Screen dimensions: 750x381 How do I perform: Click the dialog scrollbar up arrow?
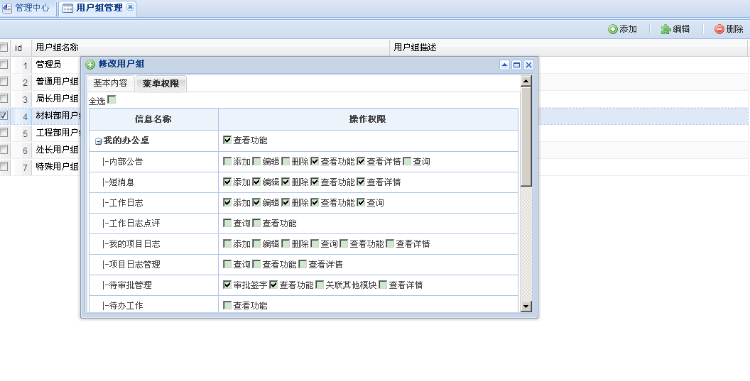point(526,81)
